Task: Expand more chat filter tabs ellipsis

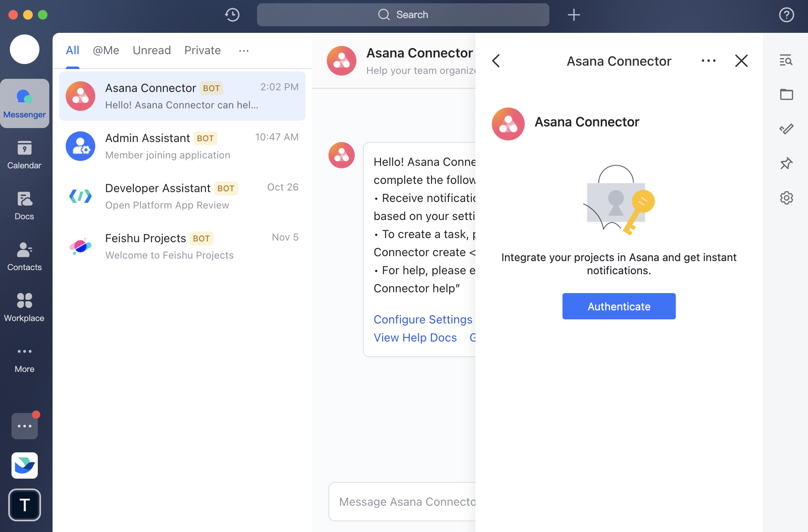Action: [244, 50]
